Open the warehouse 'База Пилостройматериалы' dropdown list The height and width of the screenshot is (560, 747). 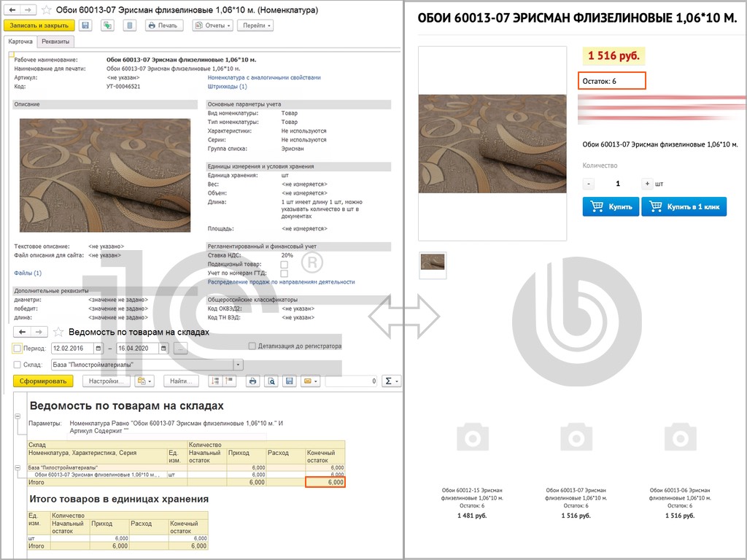pyautogui.click(x=238, y=365)
